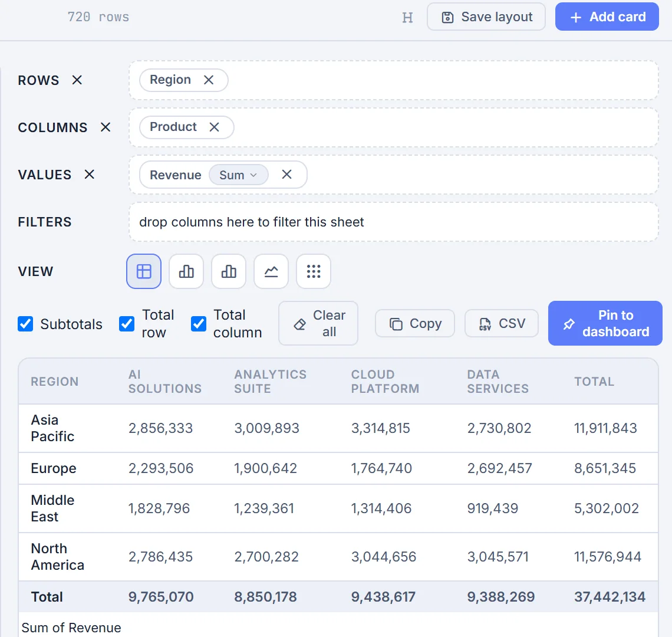Click cell value 3,314,815
Image resolution: width=672 pixels, height=637 pixels.
pyautogui.click(x=381, y=428)
